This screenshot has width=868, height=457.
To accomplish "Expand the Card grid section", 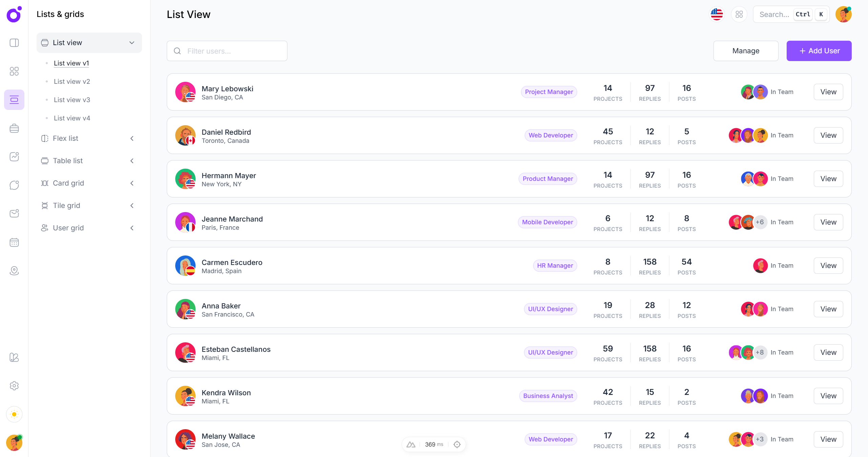I will click(x=132, y=183).
